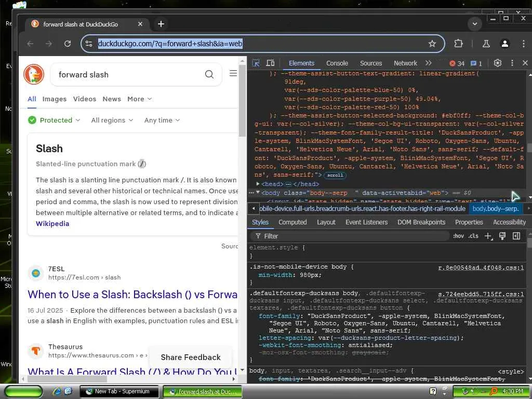Open the tab search dropdown
This screenshot has height=399, width=532.
click(475, 24)
